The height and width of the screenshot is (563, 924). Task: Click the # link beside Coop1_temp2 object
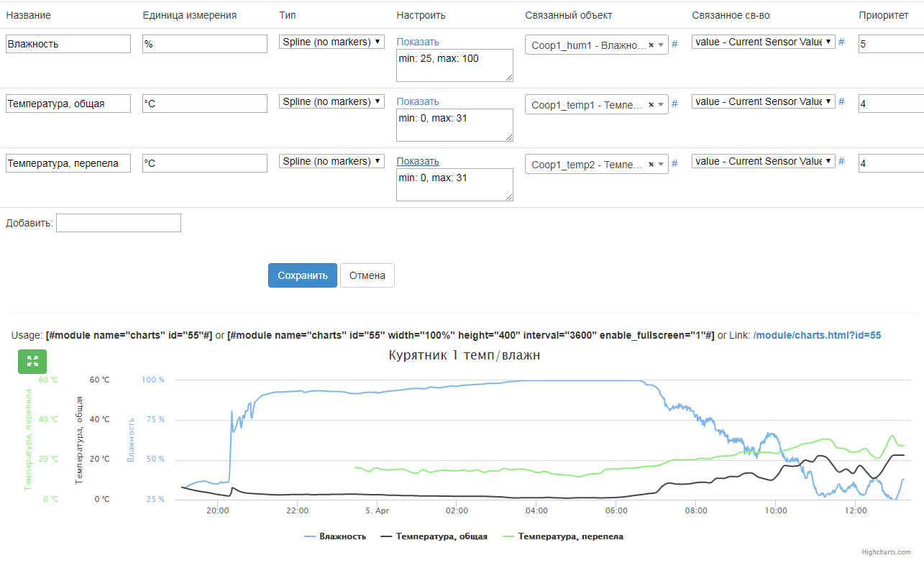(674, 164)
